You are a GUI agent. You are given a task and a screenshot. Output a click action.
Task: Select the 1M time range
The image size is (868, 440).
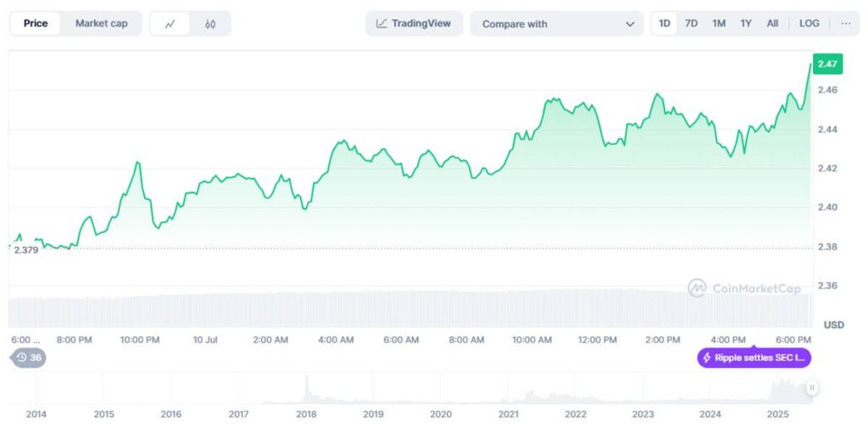tap(719, 23)
